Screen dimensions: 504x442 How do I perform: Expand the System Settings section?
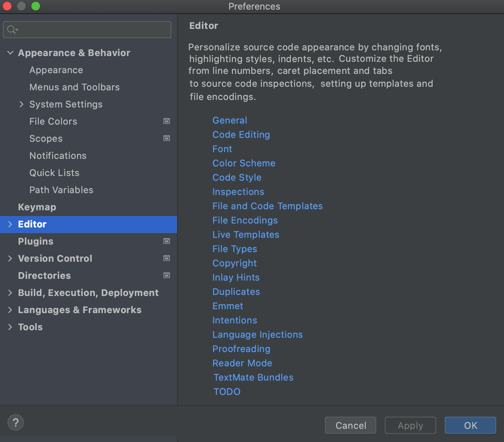click(x=22, y=104)
